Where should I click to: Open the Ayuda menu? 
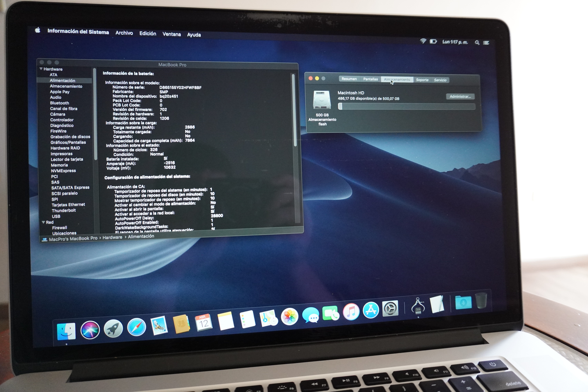tap(194, 35)
